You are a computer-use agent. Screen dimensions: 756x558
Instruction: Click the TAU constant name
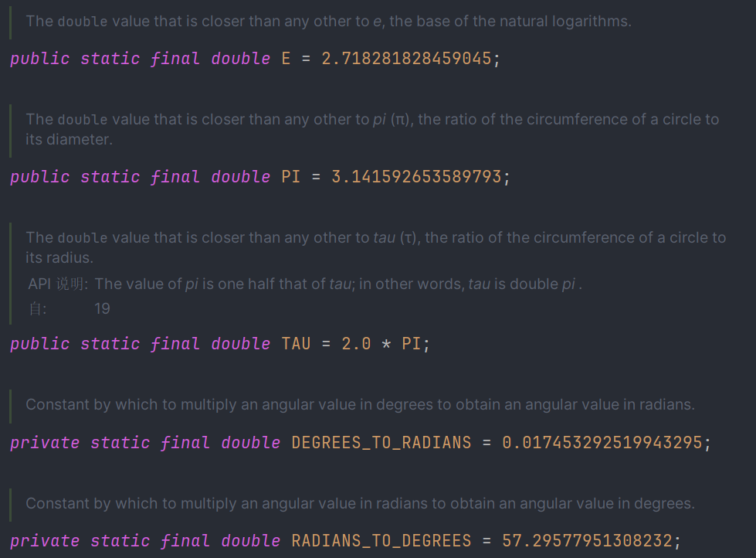(296, 343)
